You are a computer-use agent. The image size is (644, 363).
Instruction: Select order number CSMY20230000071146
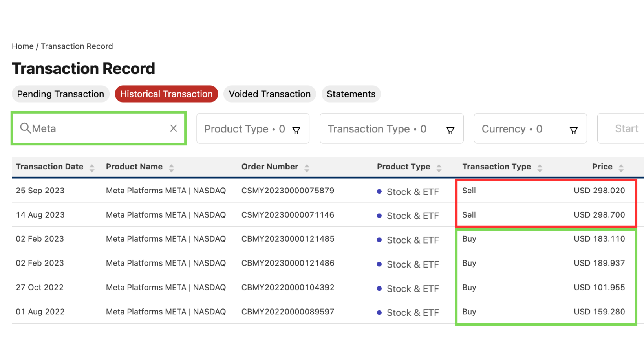288,215
